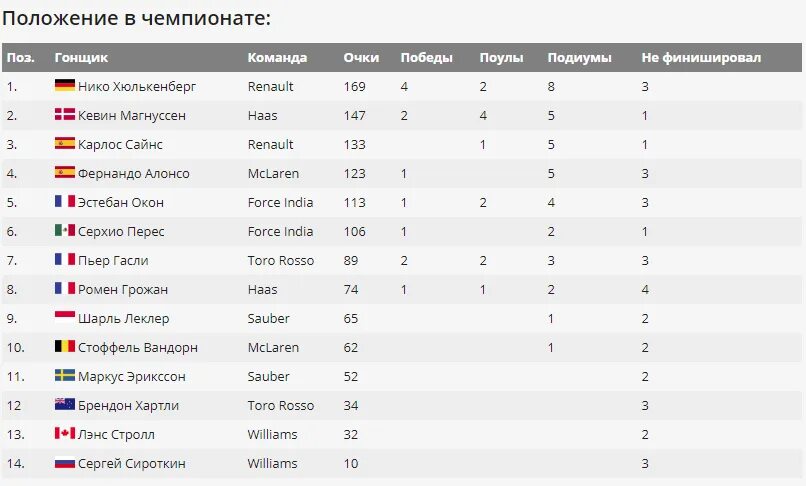Click driver name Фернандо Алонсо

[134, 174]
